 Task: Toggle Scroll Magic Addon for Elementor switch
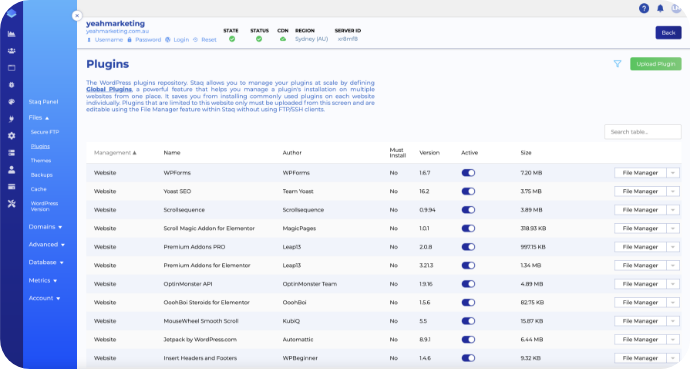coord(468,228)
